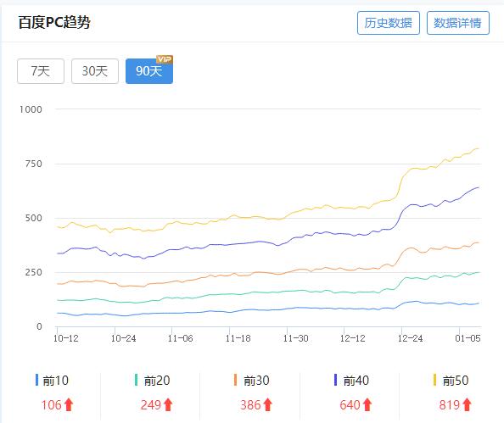Click the blue 前10 line's endpoint
504x423 pixels.
point(479,303)
